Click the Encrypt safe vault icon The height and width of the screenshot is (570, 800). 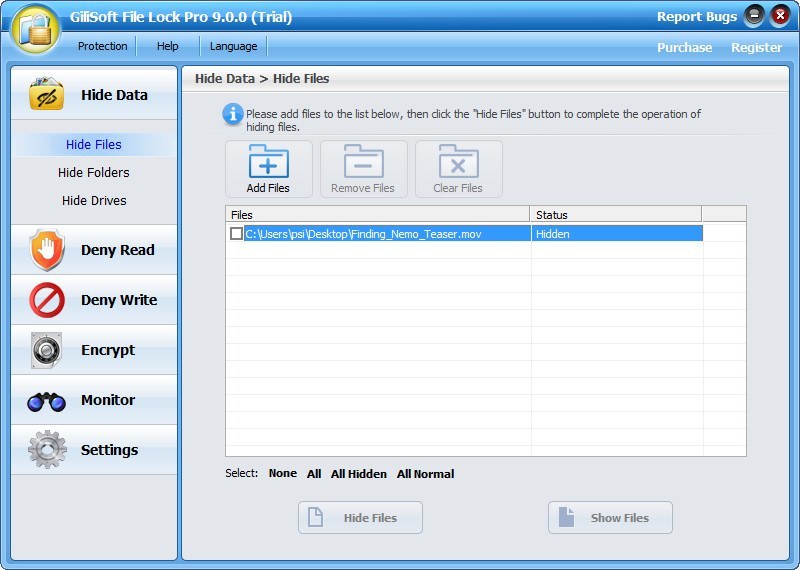coord(46,350)
